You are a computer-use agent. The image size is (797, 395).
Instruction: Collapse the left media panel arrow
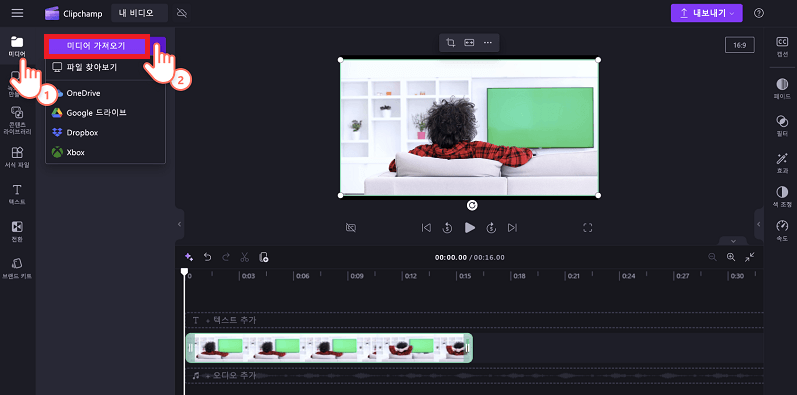coord(179,224)
